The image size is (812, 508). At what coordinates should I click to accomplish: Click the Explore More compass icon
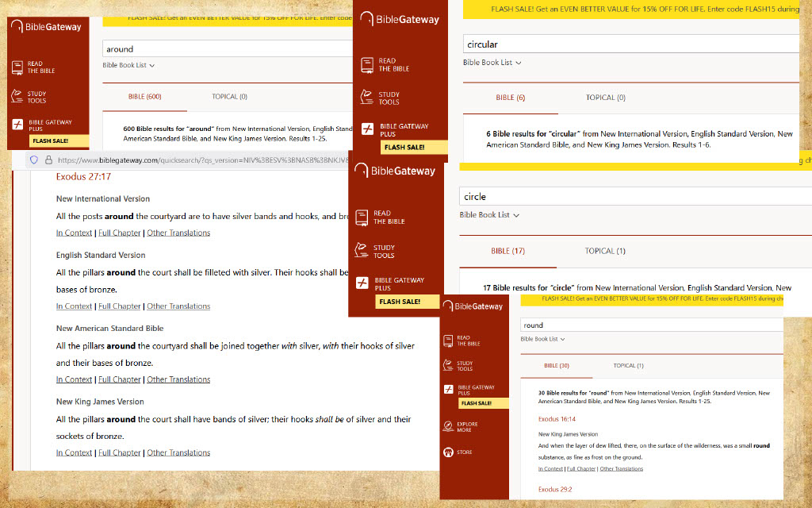[448, 426]
